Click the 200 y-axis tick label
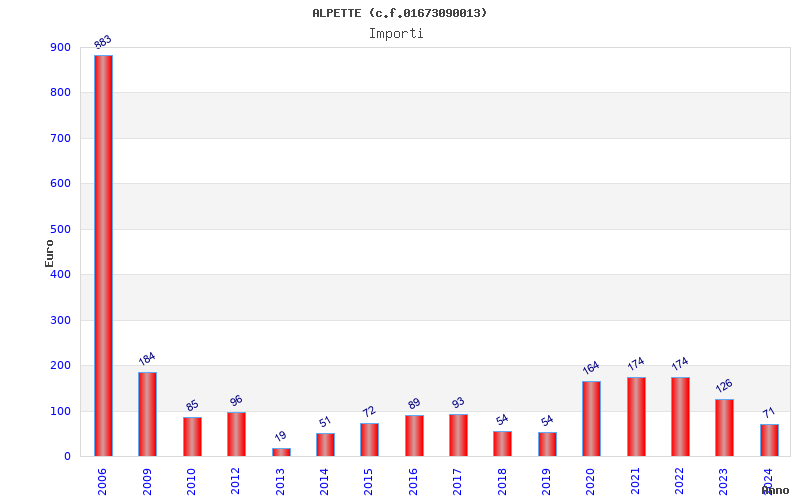The image size is (800, 500). [61, 366]
